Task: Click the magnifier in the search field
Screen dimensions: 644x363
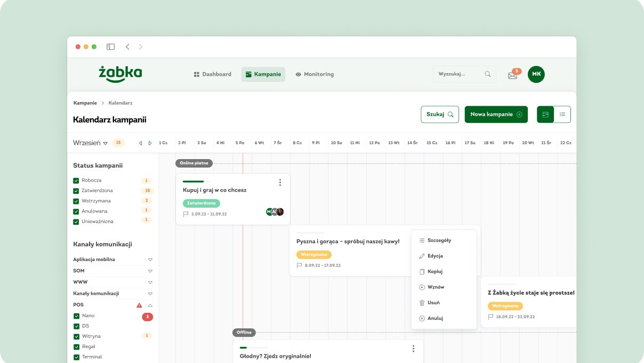Action: click(488, 74)
